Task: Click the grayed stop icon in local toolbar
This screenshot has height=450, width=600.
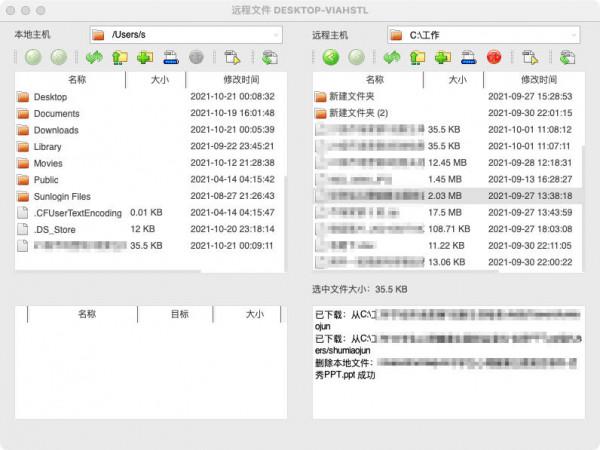Action: click(196, 57)
